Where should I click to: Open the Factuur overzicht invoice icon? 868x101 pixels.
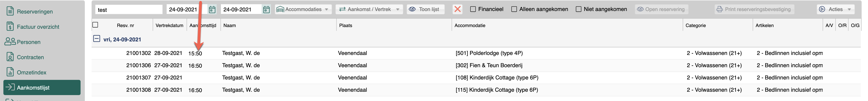click(10, 26)
